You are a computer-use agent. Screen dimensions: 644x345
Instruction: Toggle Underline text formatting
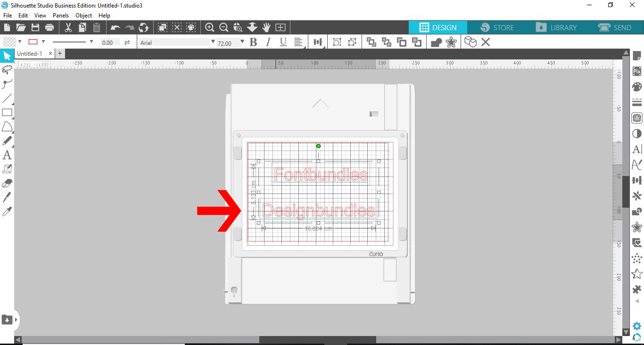(x=283, y=42)
